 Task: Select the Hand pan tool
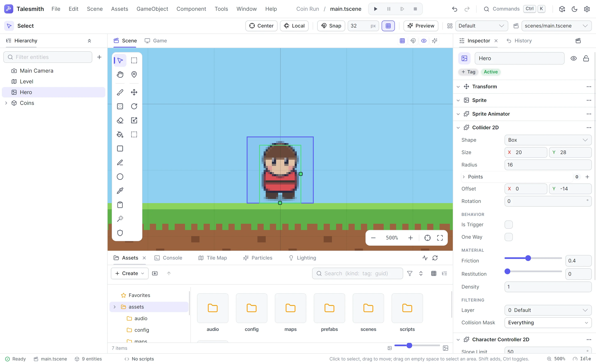click(120, 74)
